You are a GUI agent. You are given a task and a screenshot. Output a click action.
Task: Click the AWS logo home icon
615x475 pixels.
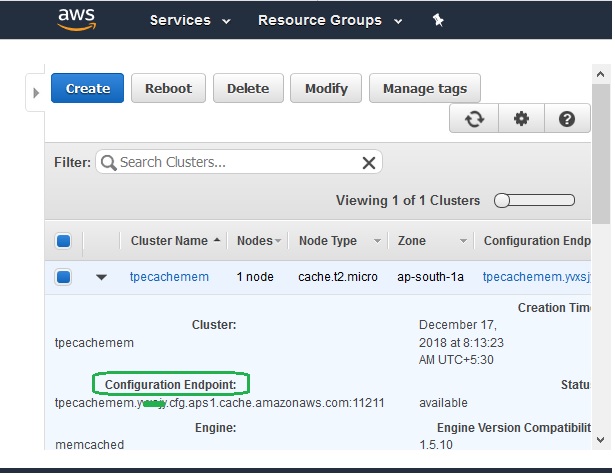click(76, 19)
